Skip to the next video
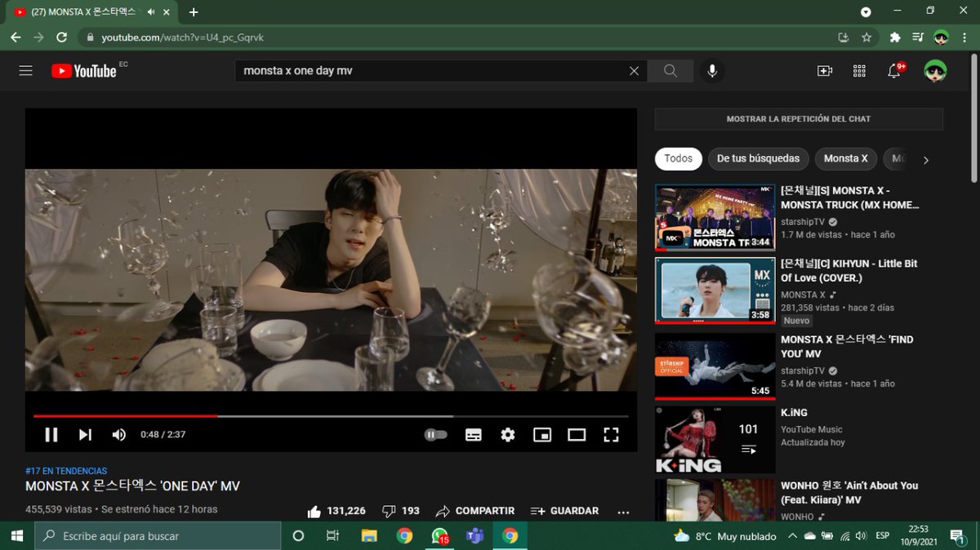 [x=85, y=435]
